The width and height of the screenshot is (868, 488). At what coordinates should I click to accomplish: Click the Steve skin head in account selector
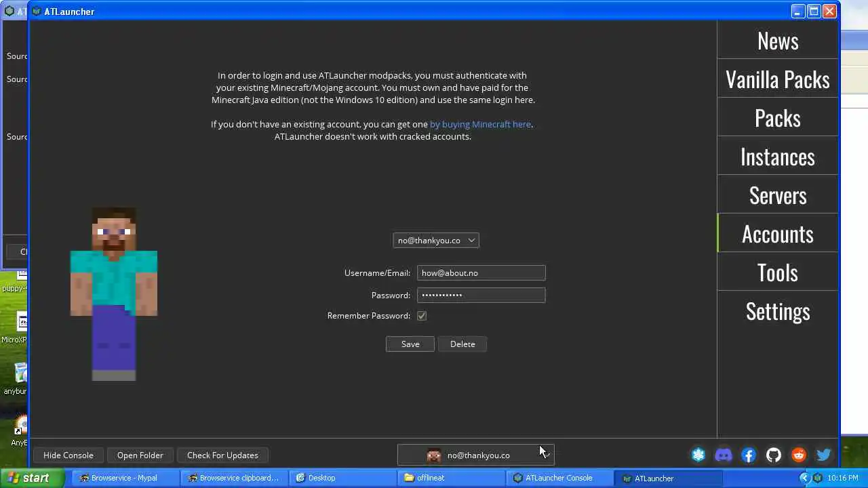click(434, 455)
